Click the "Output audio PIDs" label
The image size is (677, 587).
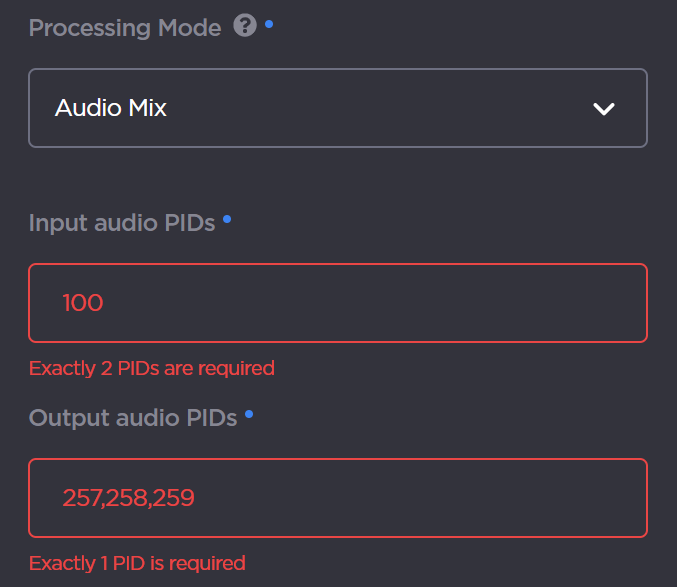point(133,418)
